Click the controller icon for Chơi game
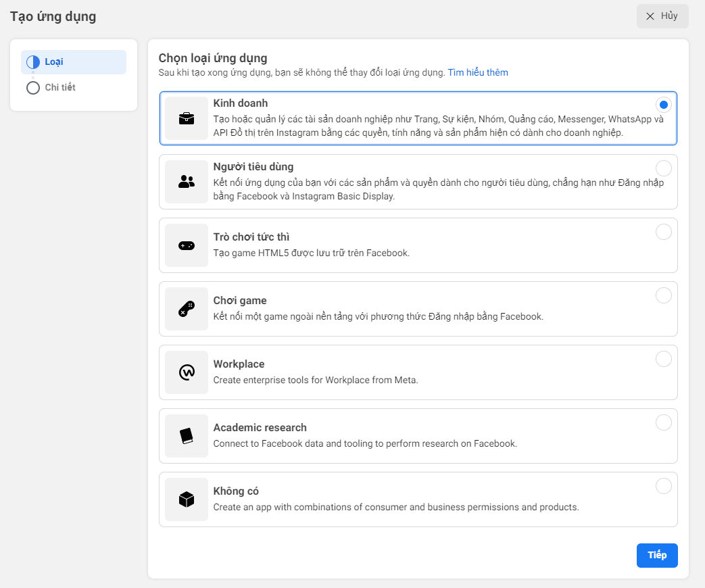Screen dimensions: 705x588 [x=187, y=309]
